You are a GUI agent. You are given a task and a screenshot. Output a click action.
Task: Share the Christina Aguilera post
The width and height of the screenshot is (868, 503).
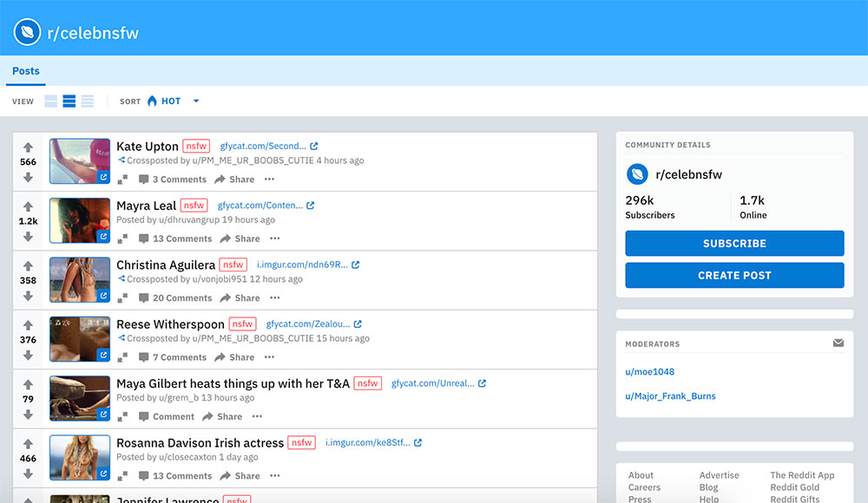point(240,297)
